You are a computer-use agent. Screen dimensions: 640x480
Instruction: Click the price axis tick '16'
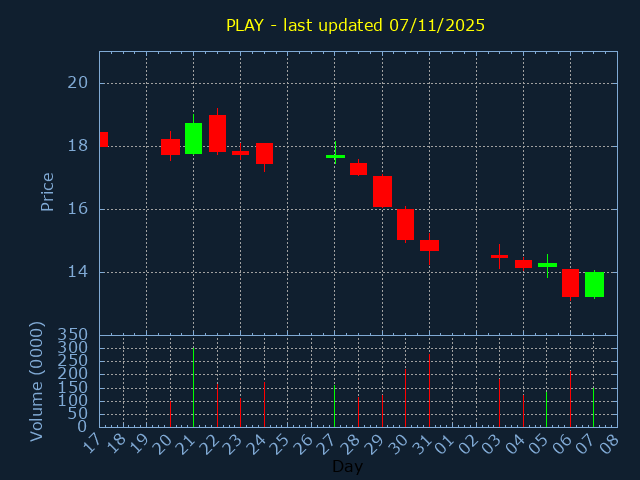click(78, 209)
